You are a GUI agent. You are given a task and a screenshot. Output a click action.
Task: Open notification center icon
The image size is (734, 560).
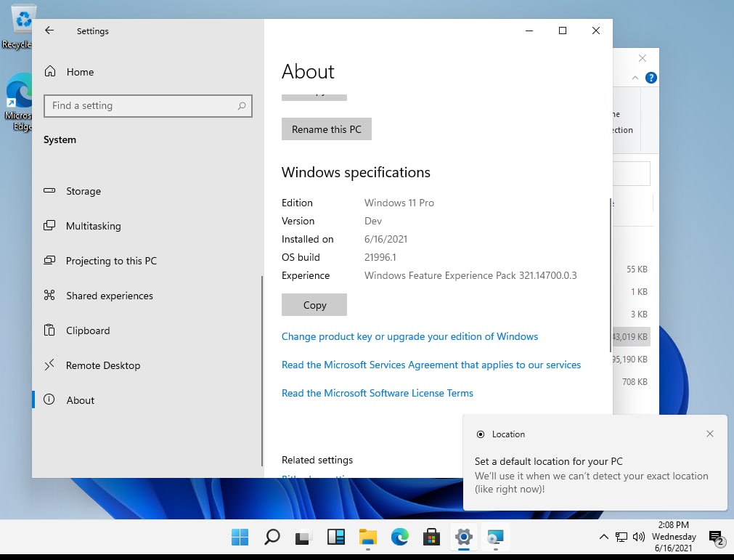[x=716, y=538]
